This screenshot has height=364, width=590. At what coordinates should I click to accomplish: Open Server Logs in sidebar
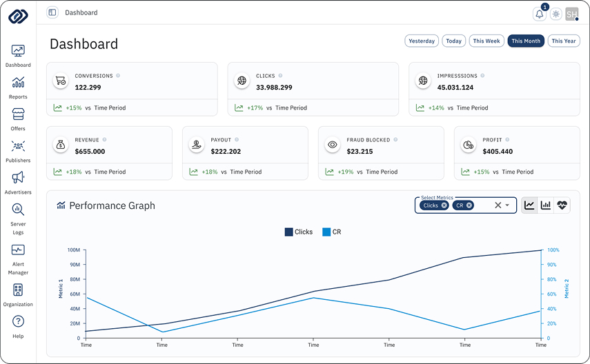point(18,217)
